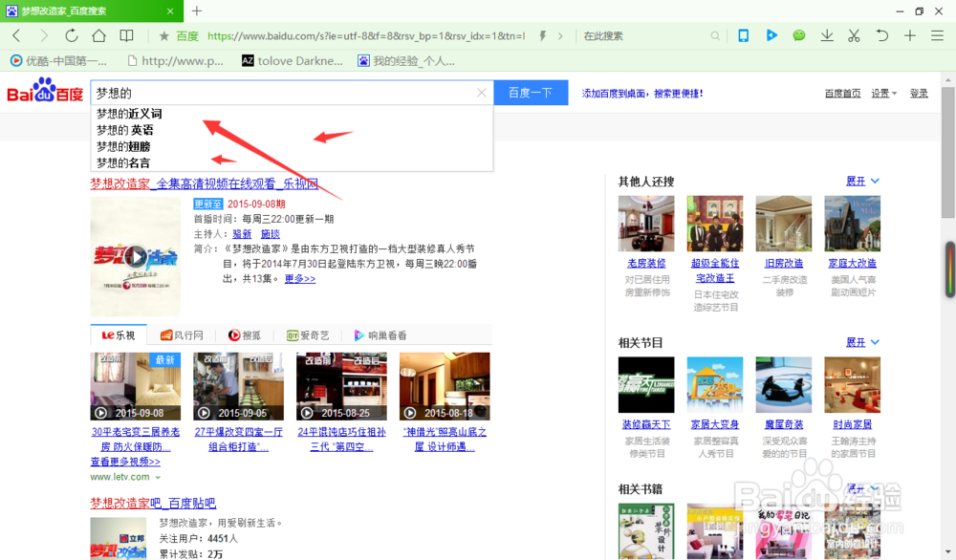
Task: Open 家居大变身 program link
Action: [x=715, y=424]
